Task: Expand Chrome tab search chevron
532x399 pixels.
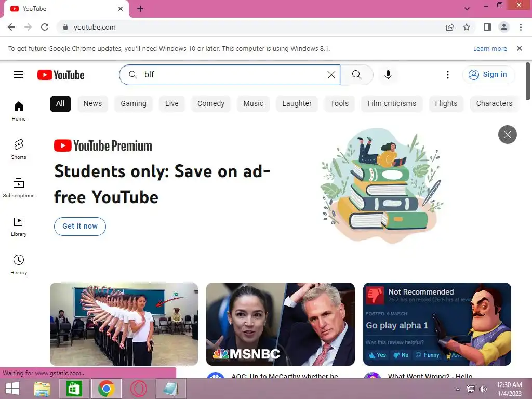Action: [467, 9]
